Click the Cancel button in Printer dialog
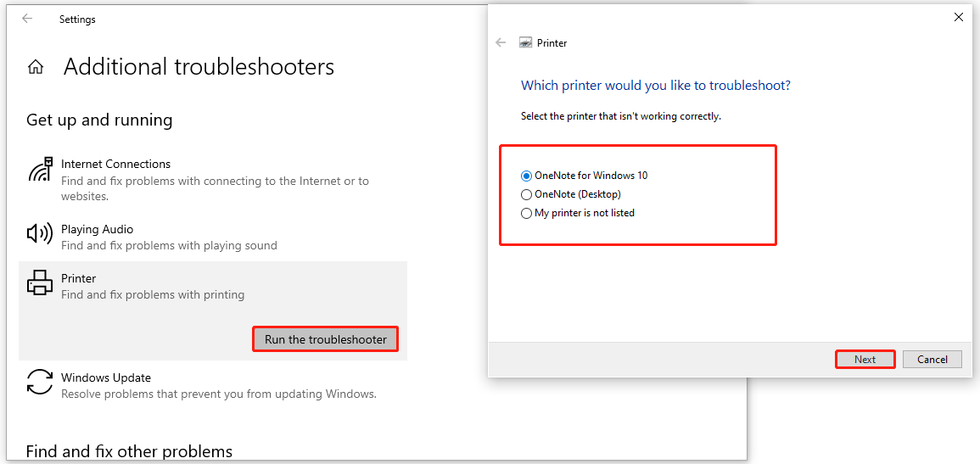 click(932, 359)
